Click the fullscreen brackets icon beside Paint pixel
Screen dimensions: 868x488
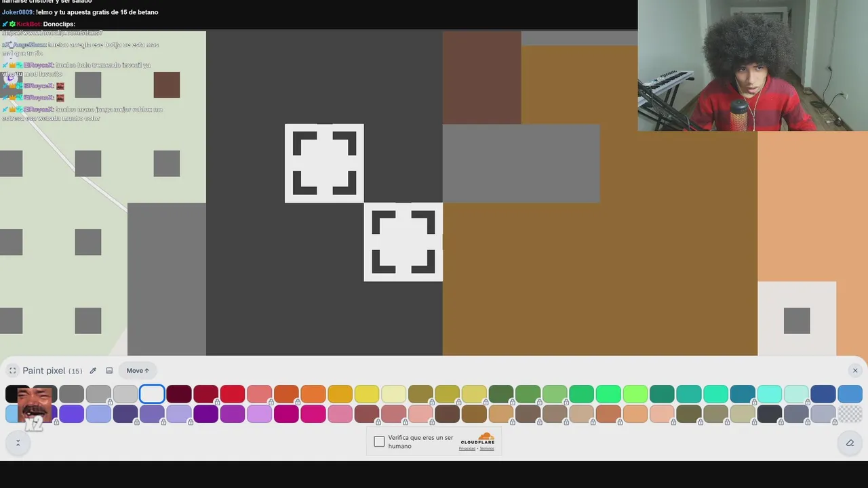[x=12, y=371]
